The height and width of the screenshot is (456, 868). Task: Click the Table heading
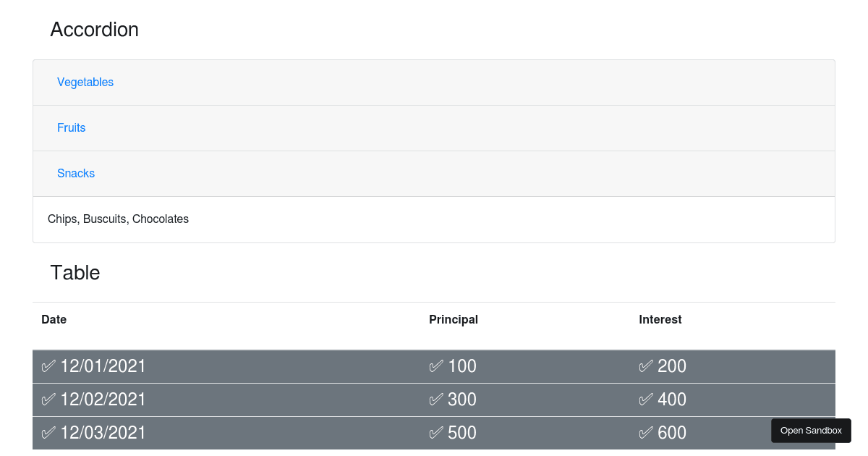[x=75, y=273]
